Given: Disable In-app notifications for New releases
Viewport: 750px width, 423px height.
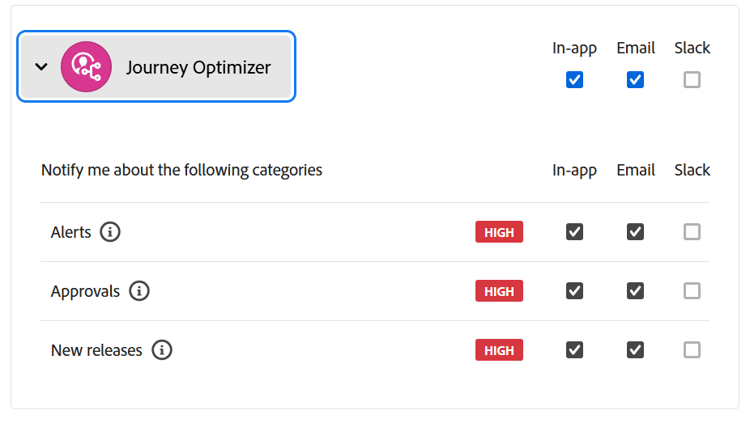Looking at the screenshot, I should click(x=574, y=350).
